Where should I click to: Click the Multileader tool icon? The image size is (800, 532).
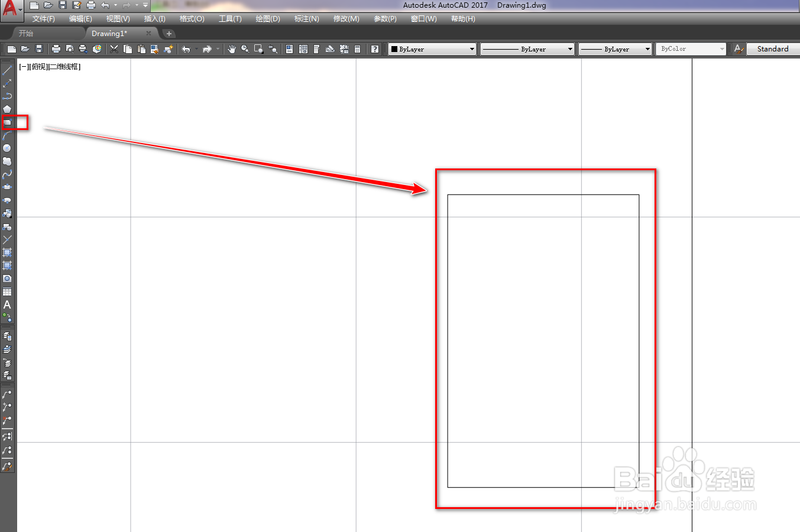click(x=7, y=394)
